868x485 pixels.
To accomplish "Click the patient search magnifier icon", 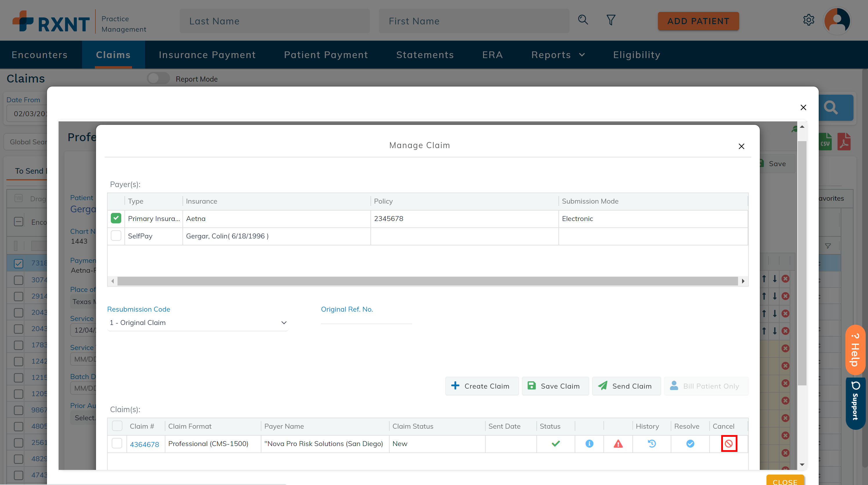I will (x=583, y=20).
